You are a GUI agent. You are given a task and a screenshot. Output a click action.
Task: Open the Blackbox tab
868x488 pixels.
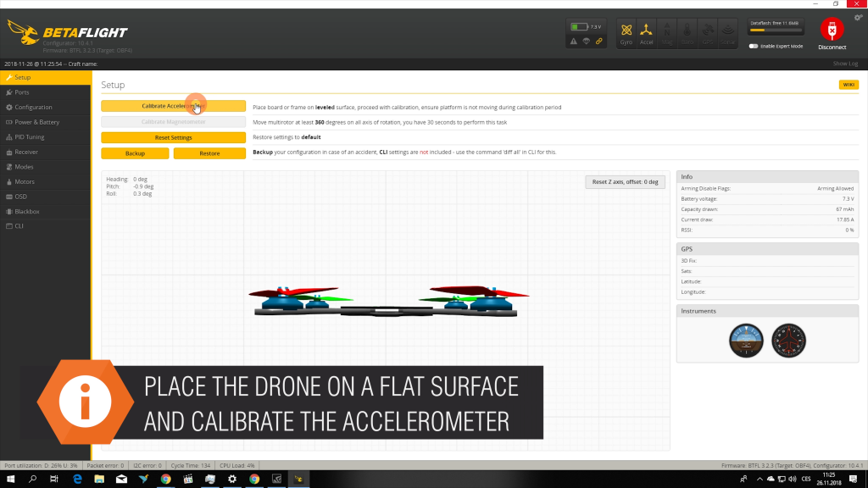point(46,212)
